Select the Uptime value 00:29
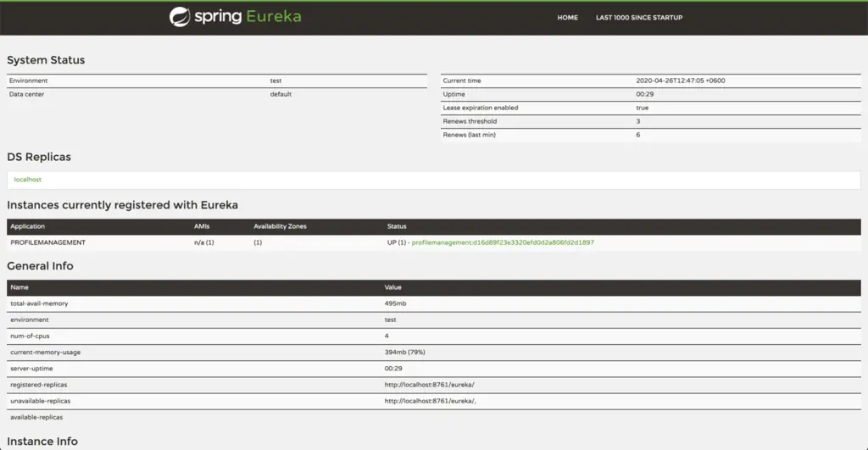Screen dimensions: 868x450 [644, 94]
